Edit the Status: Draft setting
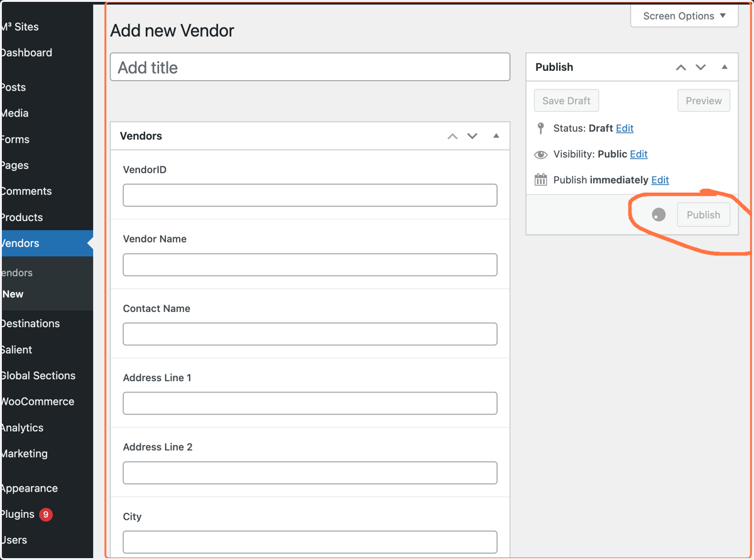The image size is (754, 560). pyautogui.click(x=625, y=128)
